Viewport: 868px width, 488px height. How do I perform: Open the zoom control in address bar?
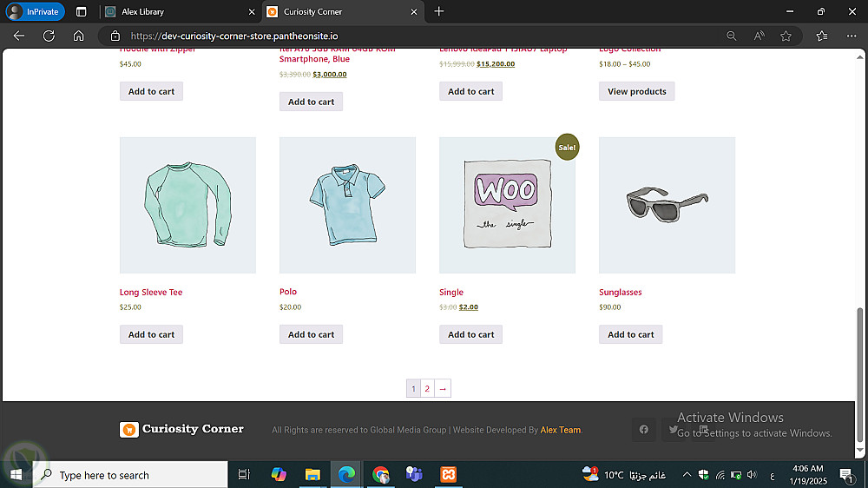click(x=731, y=36)
